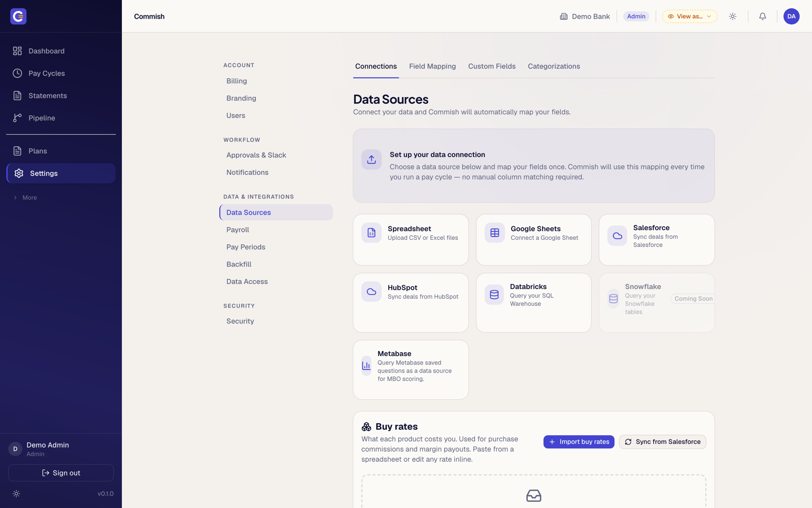Image resolution: width=812 pixels, height=508 pixels.
Task: Select Settings gear in sidebar
Action: tap(19, 173)
